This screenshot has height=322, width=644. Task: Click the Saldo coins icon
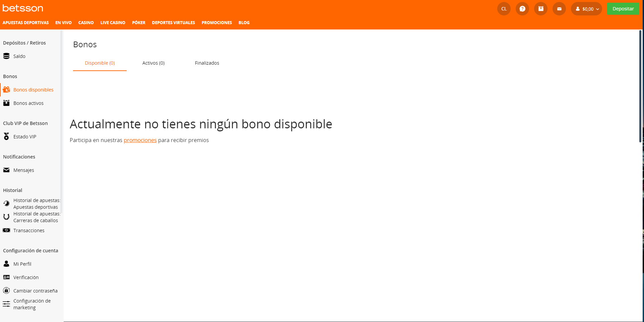[x=6, y=56]
